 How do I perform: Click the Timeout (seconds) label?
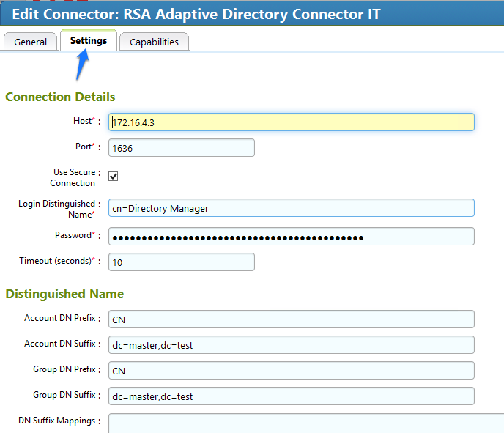pyautogui.click(x=57, y=261)
